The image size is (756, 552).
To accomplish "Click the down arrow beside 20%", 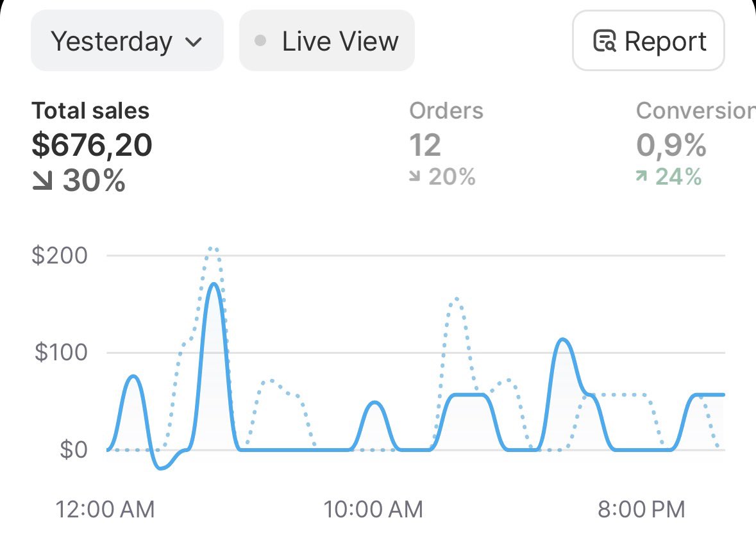I will pyautogui.click(x=415, y=176).
